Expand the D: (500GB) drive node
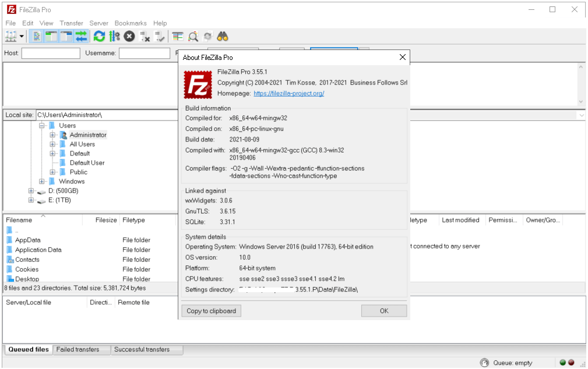This screenshot has height=369, width=588. coord(31,191)
